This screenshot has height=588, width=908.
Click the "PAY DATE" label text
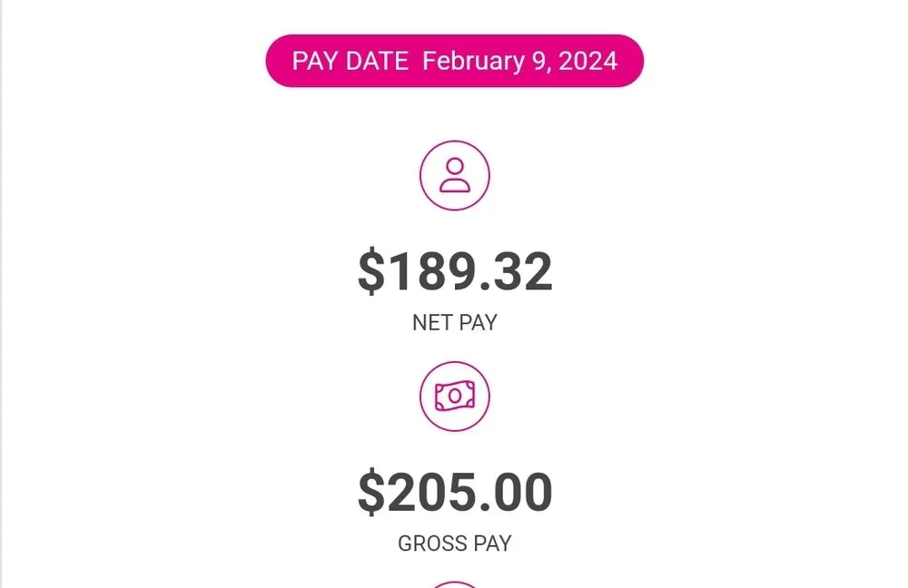point(350,62)
